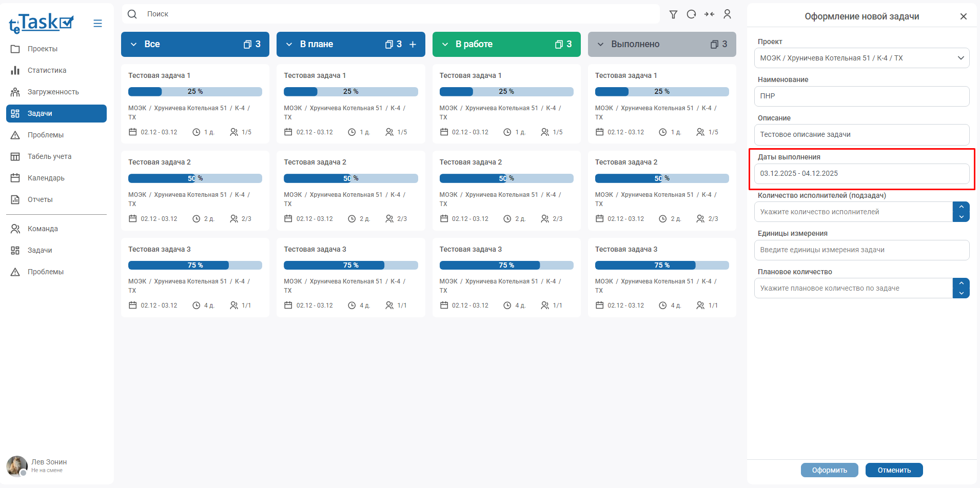This screenshot has height=488, width=980.
Task: Toggle the hamburger sidebar menu
Action: pos(97,24)
